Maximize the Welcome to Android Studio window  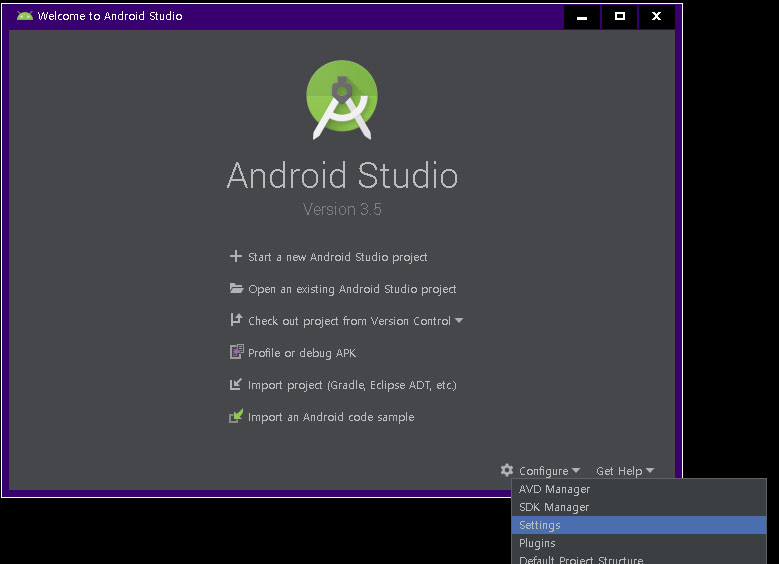pos(620,16)
